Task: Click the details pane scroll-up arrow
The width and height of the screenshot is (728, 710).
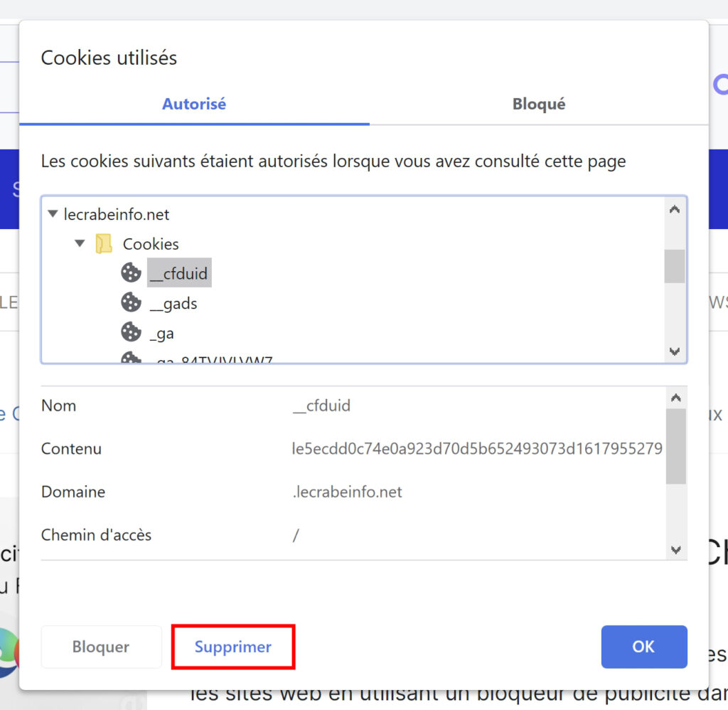Action: tap(676, 398)
